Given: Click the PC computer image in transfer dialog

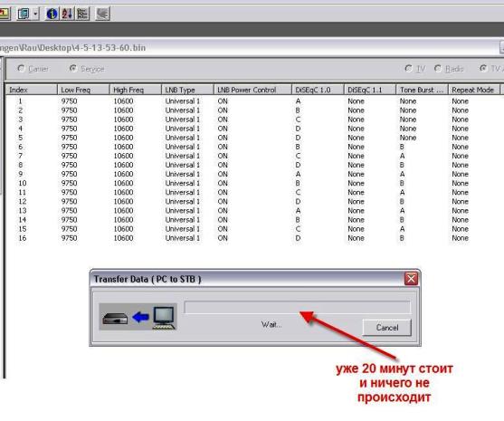Looking at the screenshot, I should click(x=164, y=318).
